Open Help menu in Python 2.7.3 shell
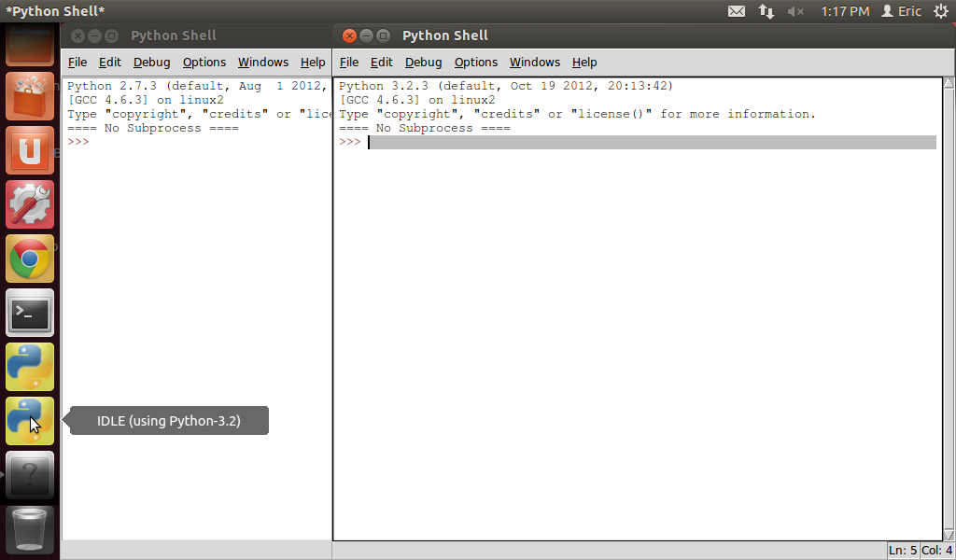Image resolution: width=956 pixels, height=560 pixels. pyautogui.click(x=313, y=63)
